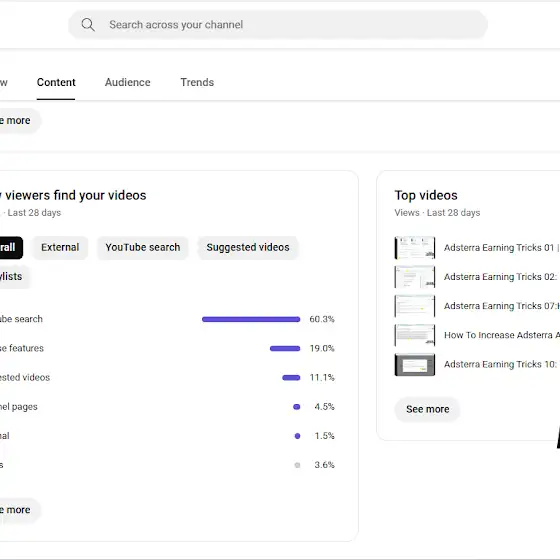Click See more under Top videos
This screenshot has height=560, width=560.
[428, 409]
